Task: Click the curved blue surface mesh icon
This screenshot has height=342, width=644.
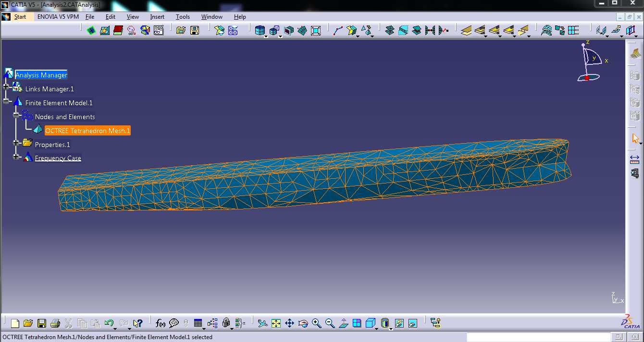Action: click(546, 31)
